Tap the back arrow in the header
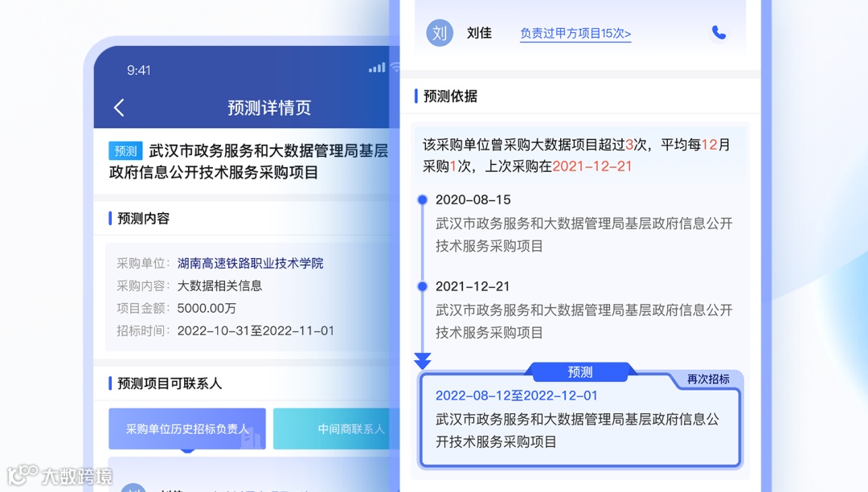The image size is (868, 492). pyautogui.click(x=119, y=108)
